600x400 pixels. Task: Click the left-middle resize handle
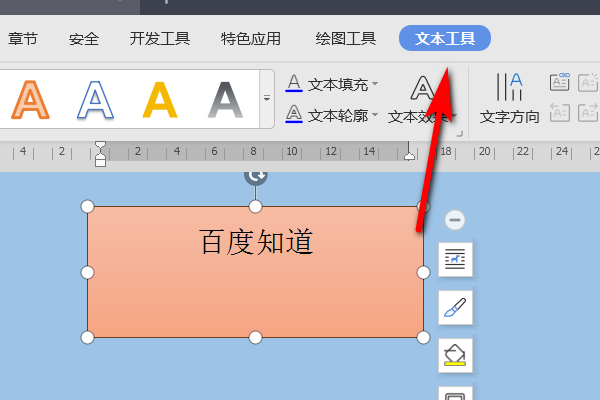point(88,273)
